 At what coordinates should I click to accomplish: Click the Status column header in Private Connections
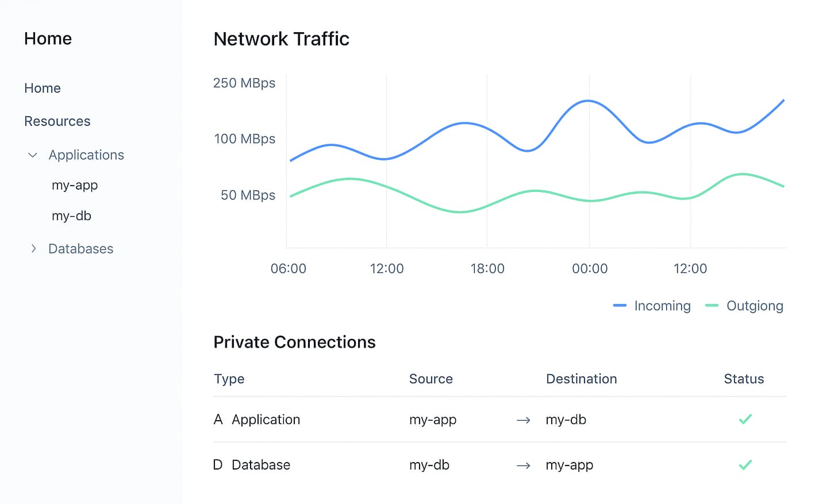tap(744, 379)
